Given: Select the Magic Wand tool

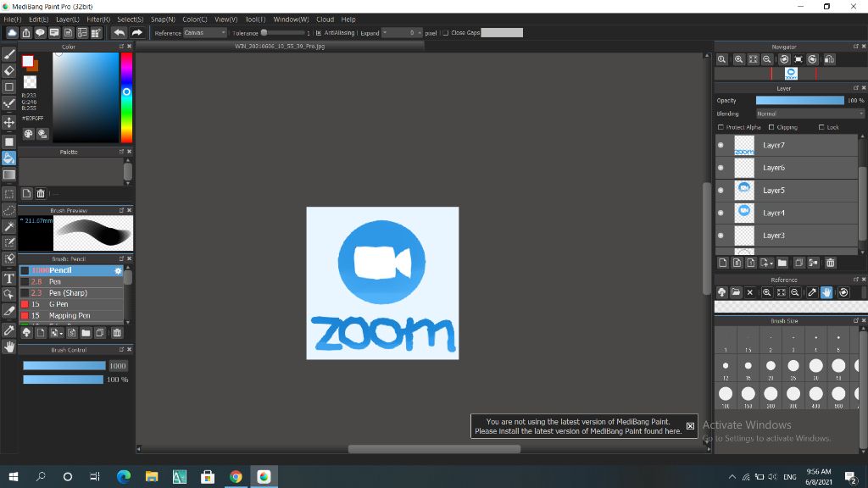Looking at the screenshot, I should point(8,227).
